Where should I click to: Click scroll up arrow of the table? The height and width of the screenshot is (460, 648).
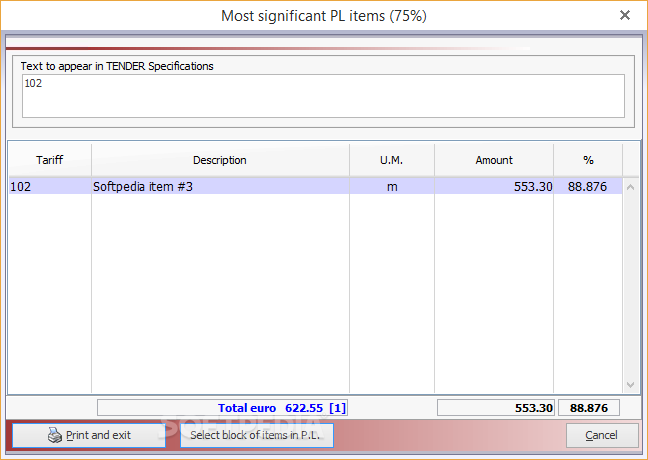pos(630,187)
